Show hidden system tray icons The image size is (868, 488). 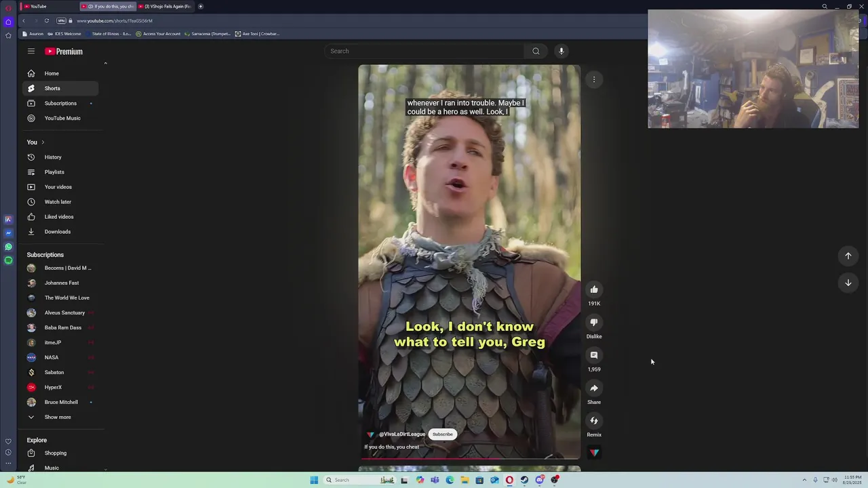click(804, 480)
